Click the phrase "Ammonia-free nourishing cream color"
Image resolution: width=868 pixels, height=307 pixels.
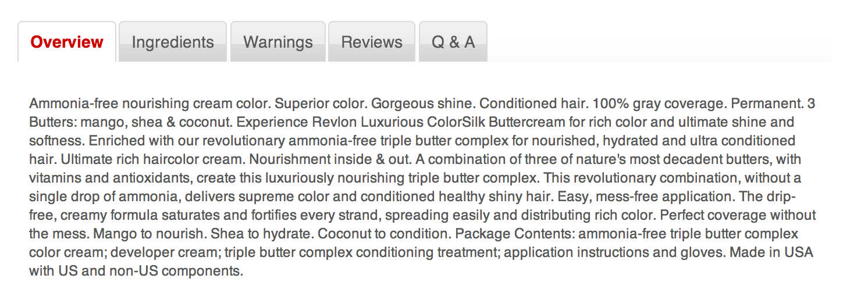[x=149, y=104]
